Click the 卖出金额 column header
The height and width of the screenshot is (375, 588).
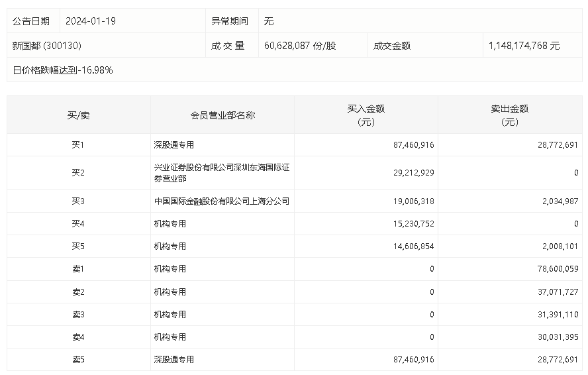[x=510, y=115]
